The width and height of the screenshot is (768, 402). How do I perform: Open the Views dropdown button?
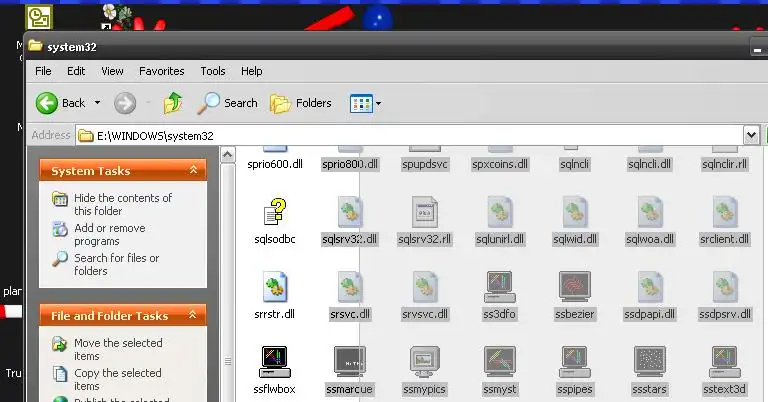(x=365, y=103)
